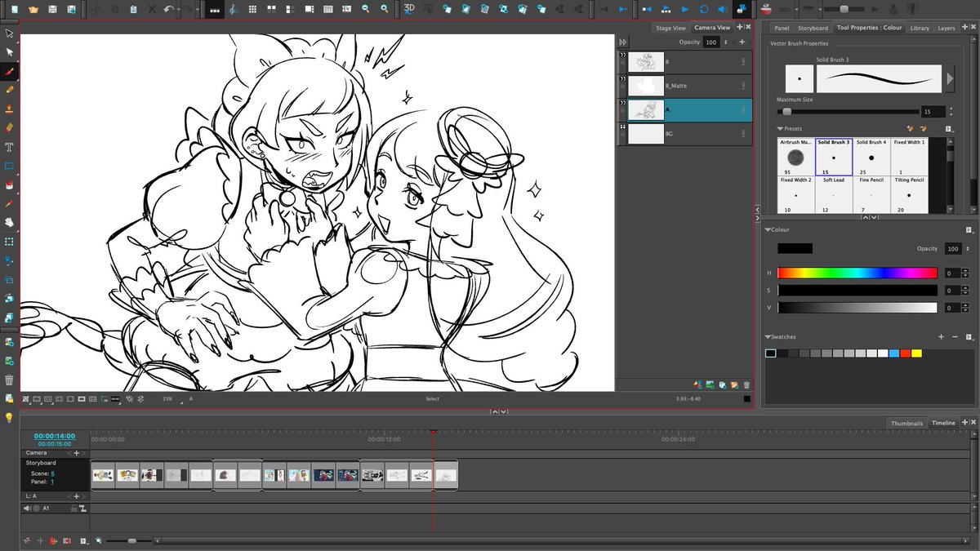Zoom in with magnifier plus icon

(385, 9)
